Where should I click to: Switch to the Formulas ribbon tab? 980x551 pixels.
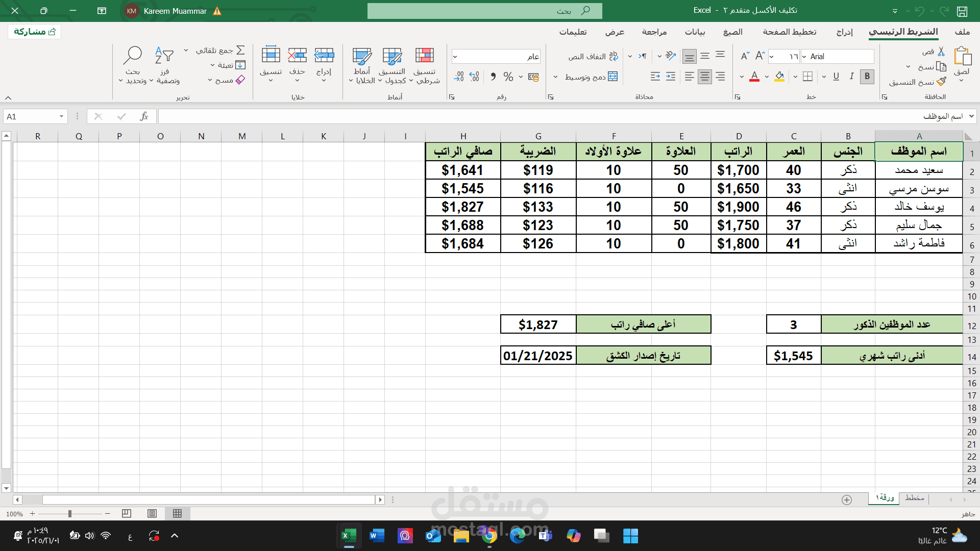(732, 32)
